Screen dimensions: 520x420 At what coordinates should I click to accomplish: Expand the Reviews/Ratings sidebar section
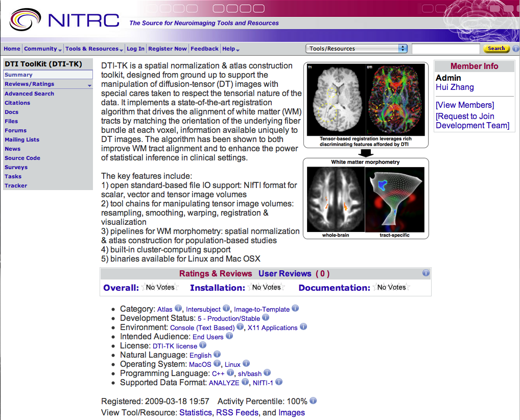click(x=89, y=85)
